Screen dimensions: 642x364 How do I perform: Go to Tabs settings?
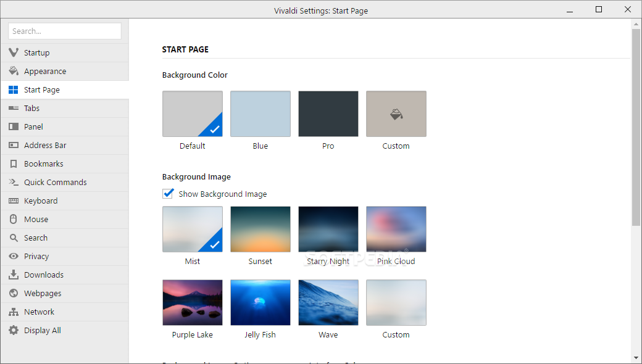click(x=65, y=108)
